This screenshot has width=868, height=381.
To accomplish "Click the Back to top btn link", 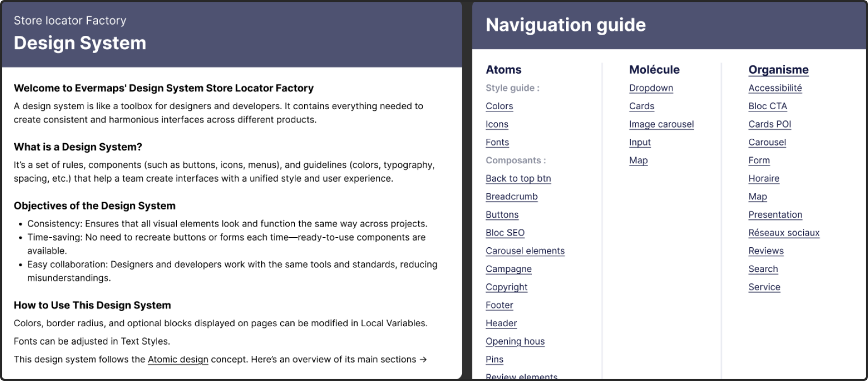I will pyautogui.click(x=518, y=178).
